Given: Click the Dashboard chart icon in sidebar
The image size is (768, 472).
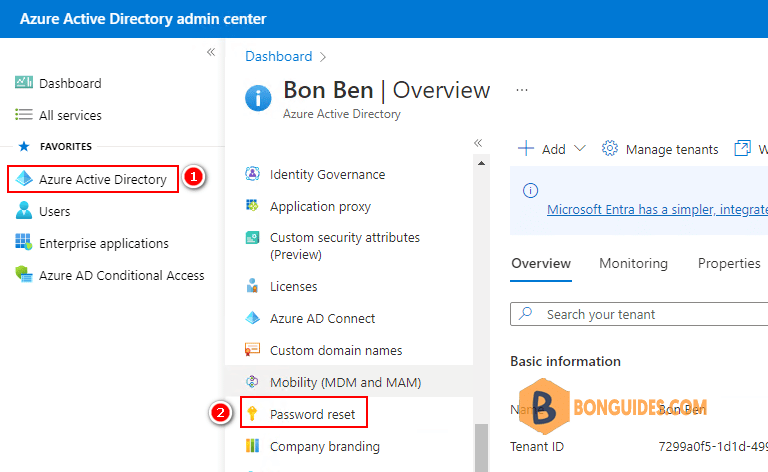Looking at the screenshot, I should (24, 82).
